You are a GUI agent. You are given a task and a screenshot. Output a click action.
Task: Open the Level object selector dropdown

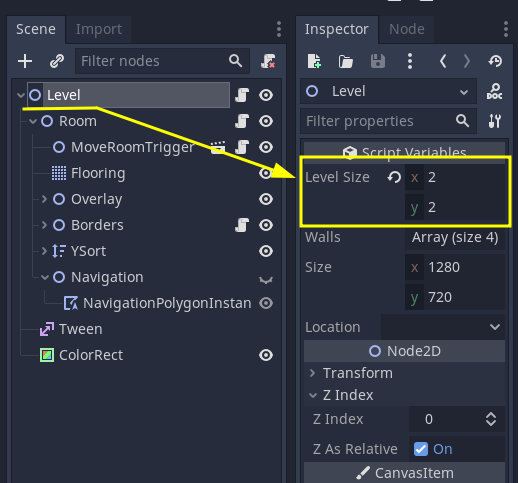click(x=389, y=91)
